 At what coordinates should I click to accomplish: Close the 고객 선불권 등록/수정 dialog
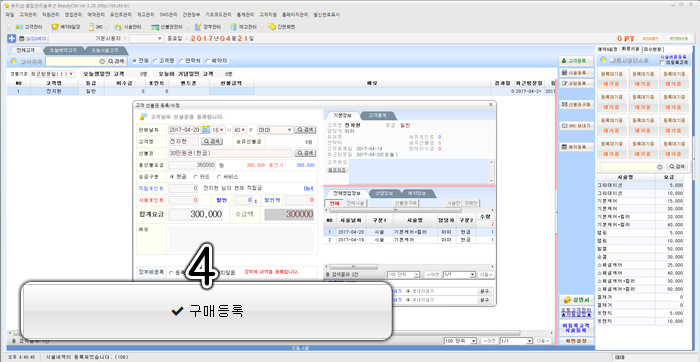coord(491,104)
